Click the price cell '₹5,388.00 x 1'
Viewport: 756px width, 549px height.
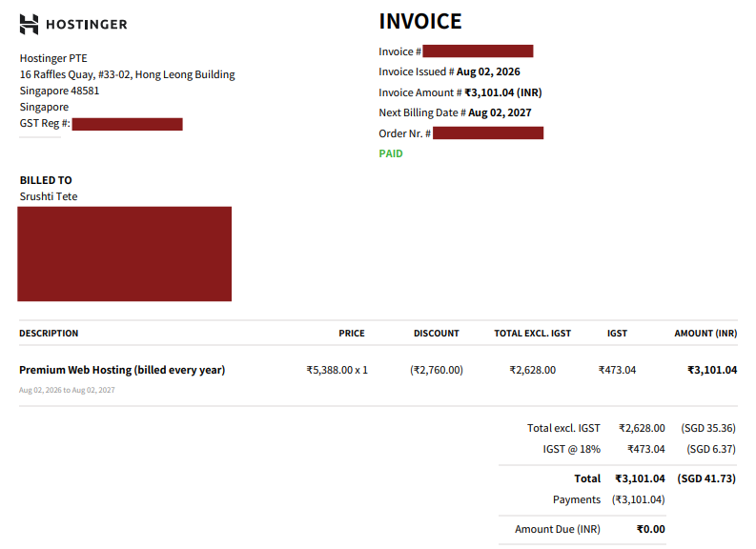click(337, 370)
